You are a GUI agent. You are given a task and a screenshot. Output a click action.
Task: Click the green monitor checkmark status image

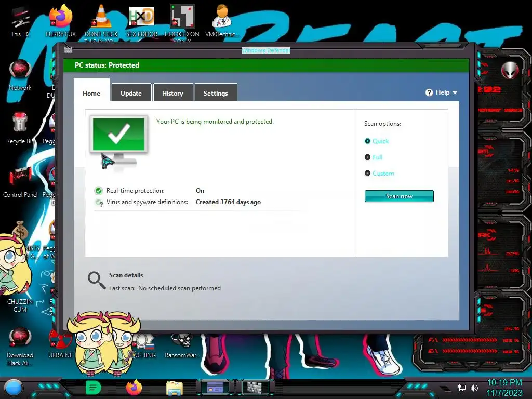(x=119, y=135)
